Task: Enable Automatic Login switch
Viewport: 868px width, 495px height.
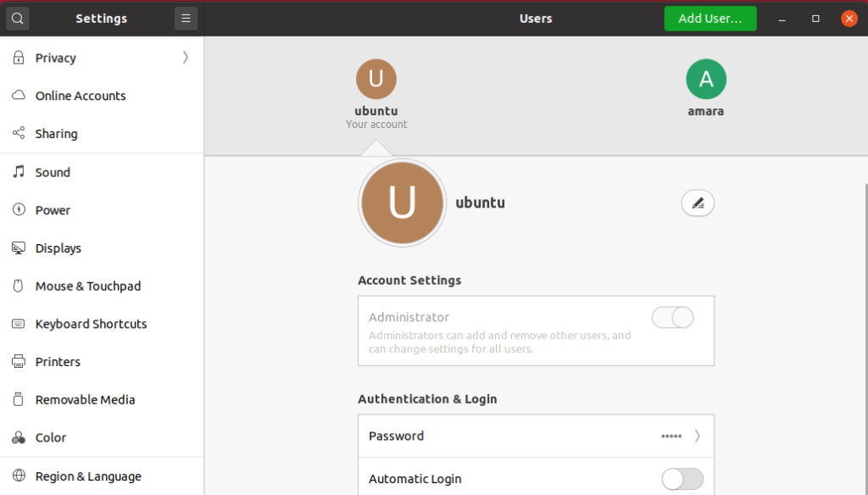Action: pos(682,479)
